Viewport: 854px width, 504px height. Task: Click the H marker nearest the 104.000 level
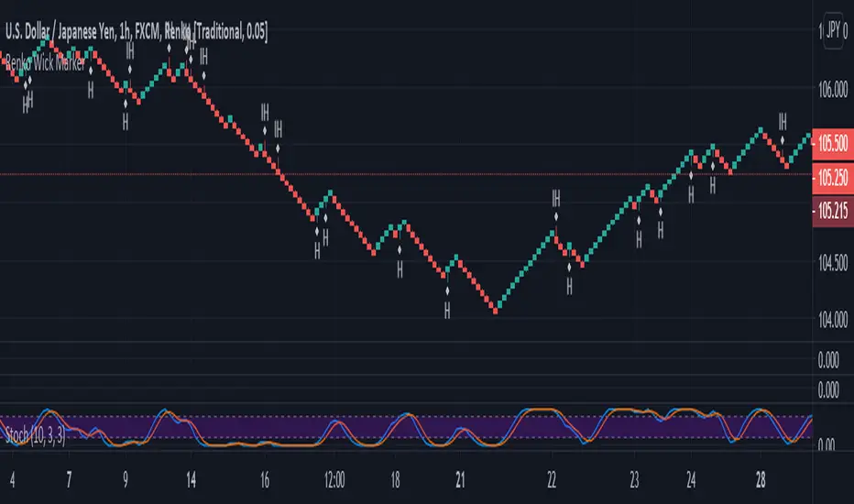click(447, 311)
